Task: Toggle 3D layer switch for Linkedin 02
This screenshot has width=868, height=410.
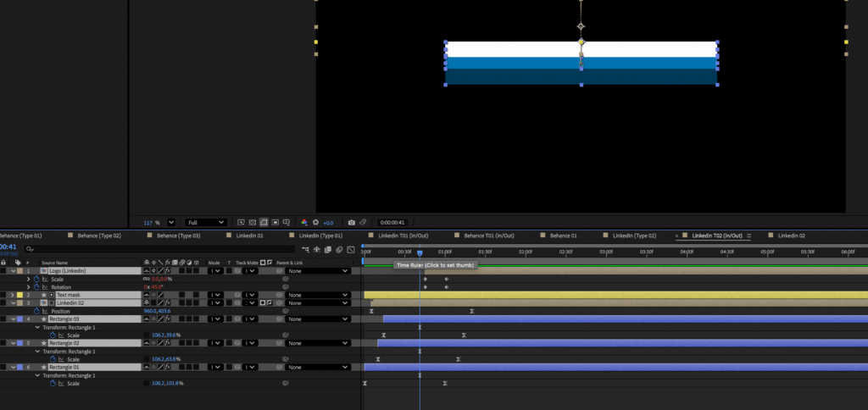Action: 196,302
